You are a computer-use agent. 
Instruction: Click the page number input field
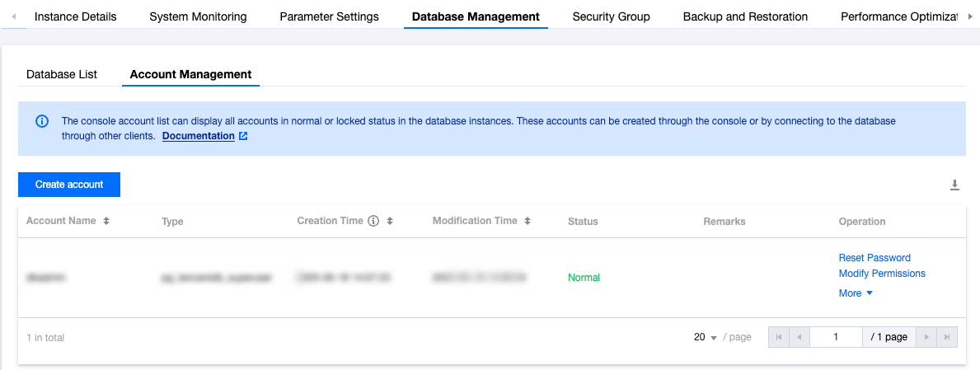point(836,337)
